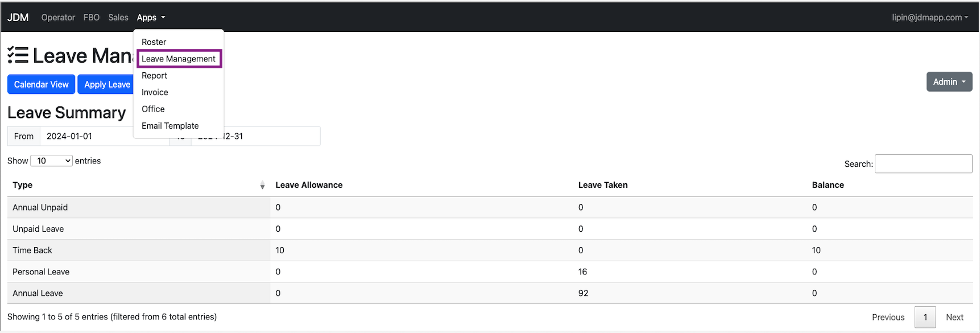Click the Calendar View button

tap(41, 84)
